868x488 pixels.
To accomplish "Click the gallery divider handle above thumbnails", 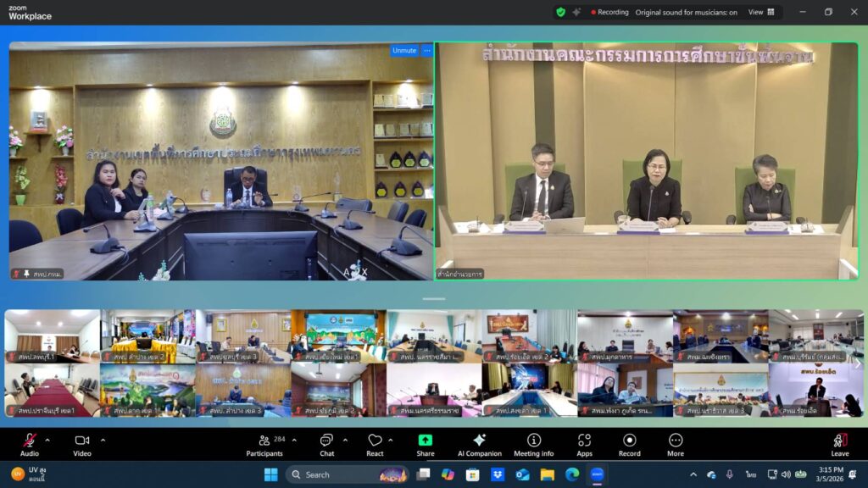I will pos(434,299).
